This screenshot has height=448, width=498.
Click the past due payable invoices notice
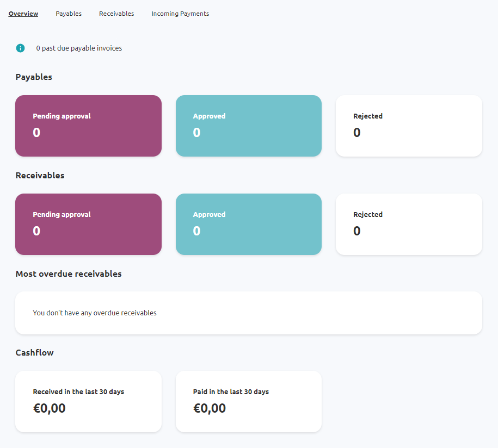coord(79,48)
